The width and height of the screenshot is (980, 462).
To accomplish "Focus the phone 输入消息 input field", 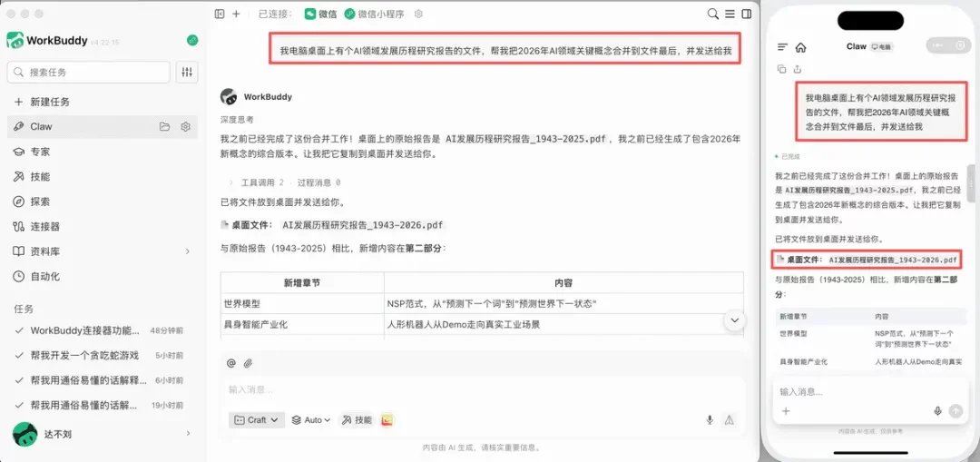I will [x=868, y=392].
